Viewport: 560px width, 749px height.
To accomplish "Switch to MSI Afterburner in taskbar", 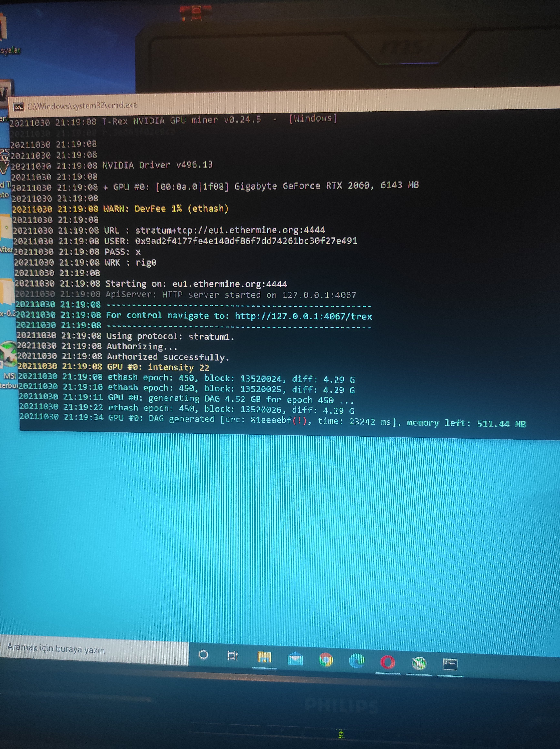I will [x=419, y=663].
